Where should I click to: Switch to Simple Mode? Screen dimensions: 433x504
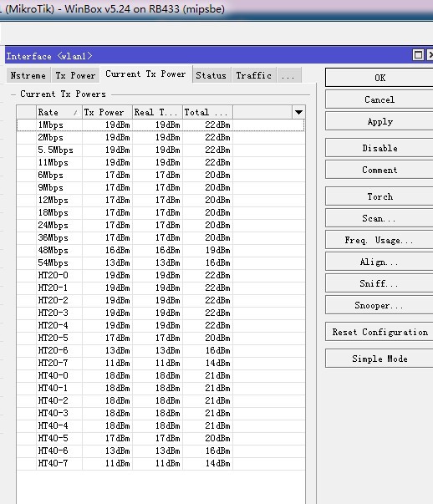(x=380, y=359)
